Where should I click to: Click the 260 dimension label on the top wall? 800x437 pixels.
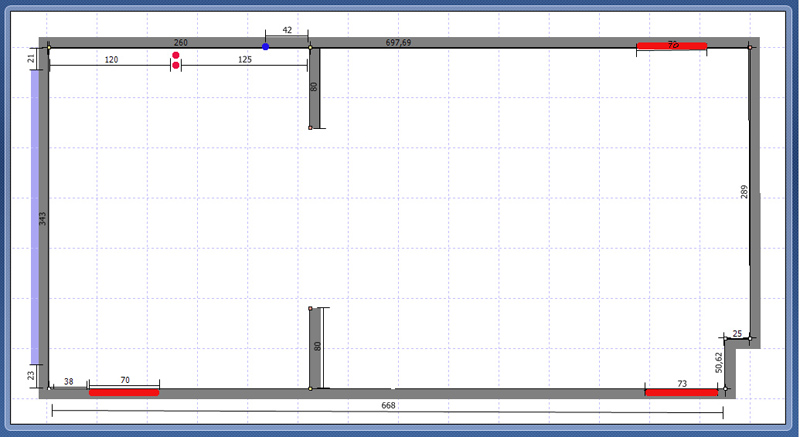pyautogui.click(x=181, y=43)
